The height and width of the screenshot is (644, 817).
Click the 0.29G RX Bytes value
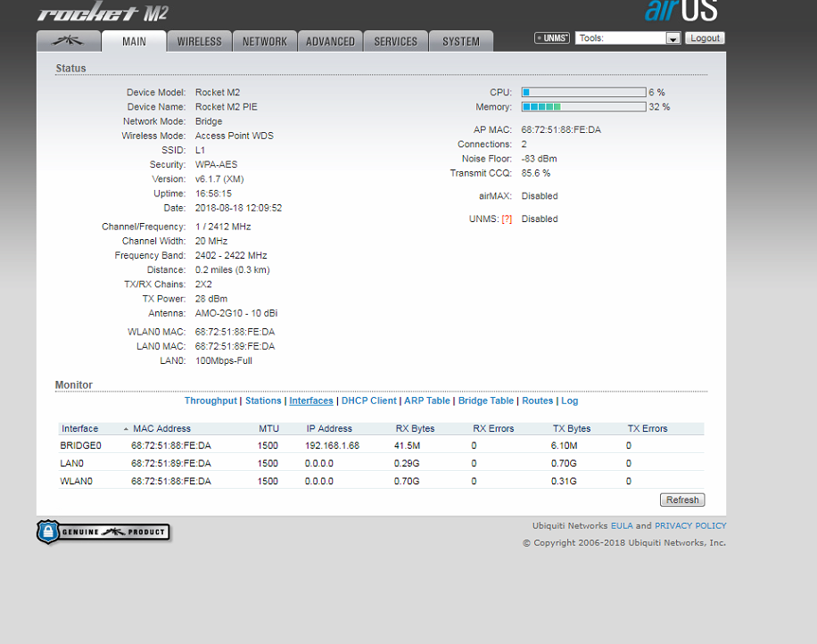click(x=407, y=463)
